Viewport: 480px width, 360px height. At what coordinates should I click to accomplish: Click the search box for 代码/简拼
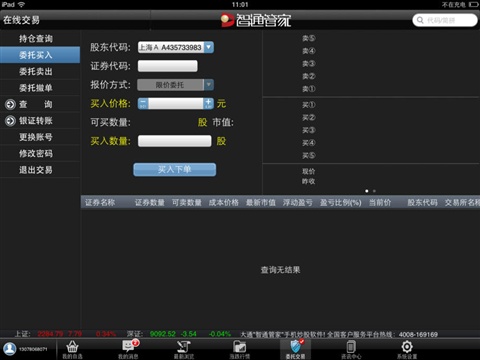coord(445,20)
